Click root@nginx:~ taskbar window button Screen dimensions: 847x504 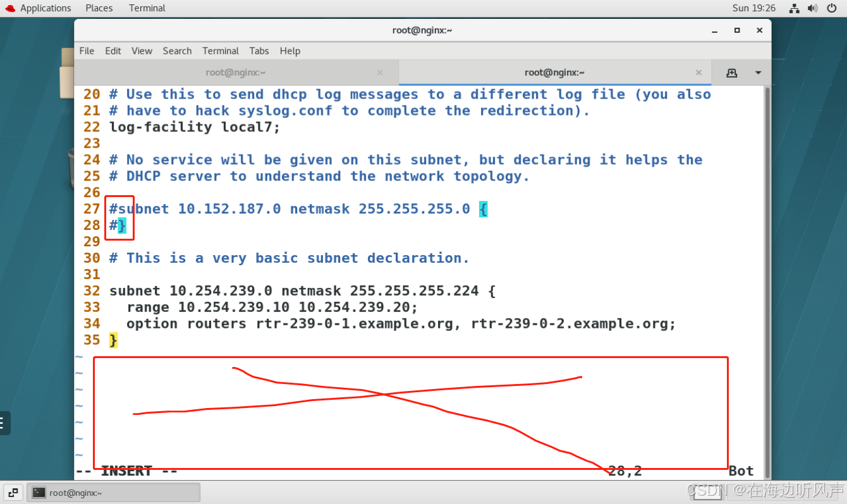(x=114, y=493)
